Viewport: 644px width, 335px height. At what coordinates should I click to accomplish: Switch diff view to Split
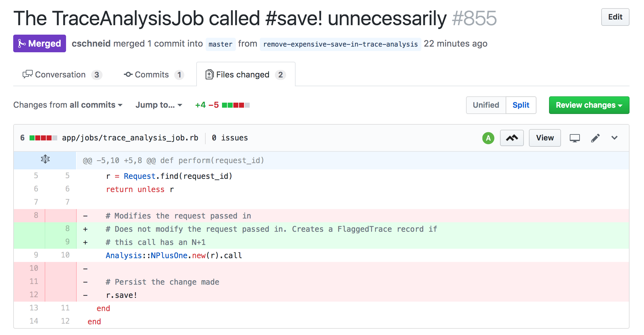pyautogui.click(x=521, y=105)
